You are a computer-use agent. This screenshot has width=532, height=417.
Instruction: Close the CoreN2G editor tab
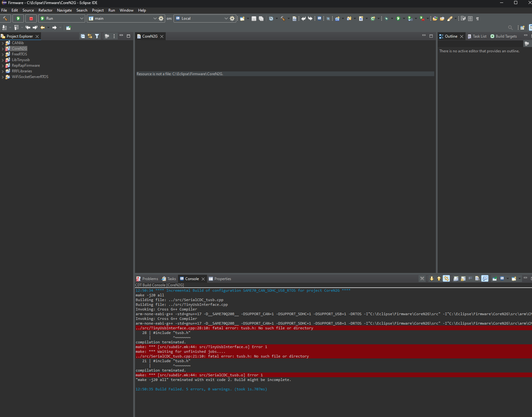[x=162, y=36]
